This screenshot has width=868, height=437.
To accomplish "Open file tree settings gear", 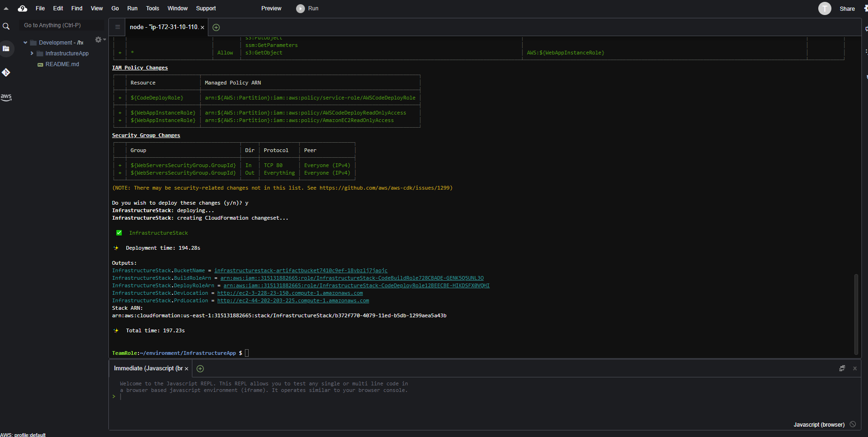I will coord(98,39).
